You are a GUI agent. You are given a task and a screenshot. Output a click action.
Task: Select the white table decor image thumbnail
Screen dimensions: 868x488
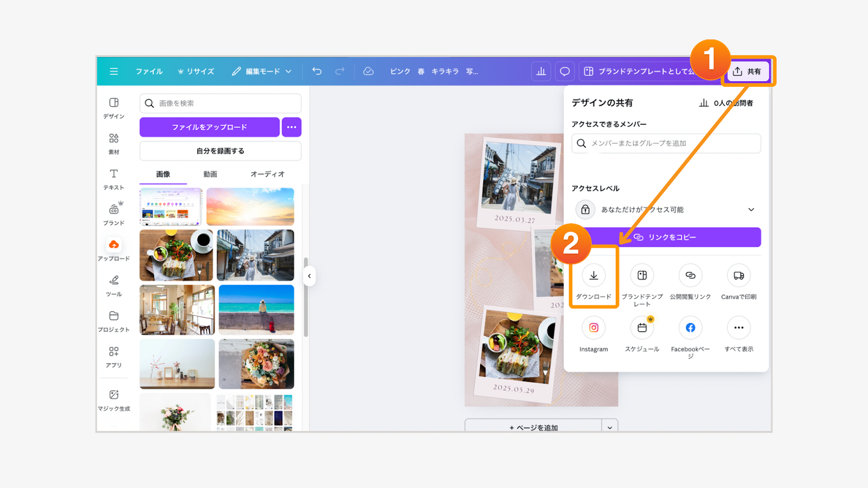click(177, 364)
